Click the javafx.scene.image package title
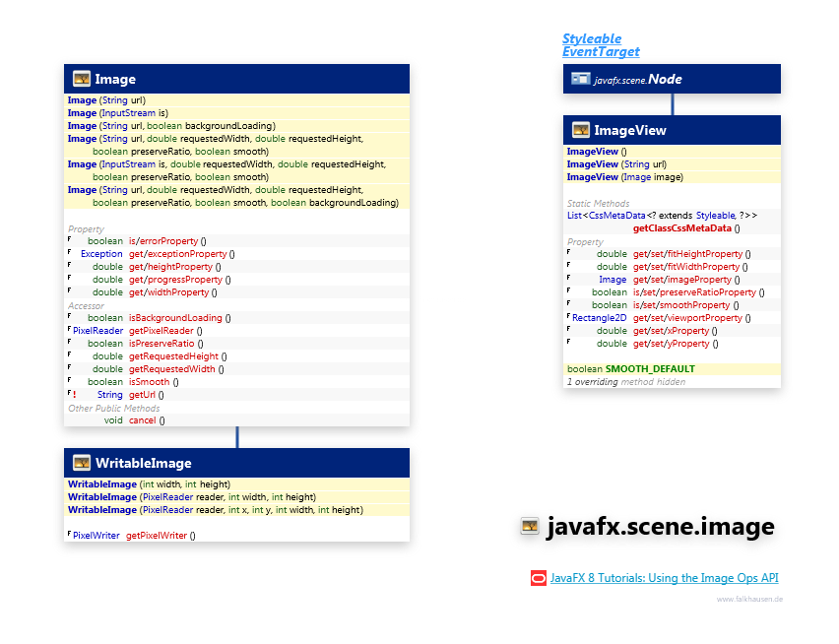 [660, 528]
